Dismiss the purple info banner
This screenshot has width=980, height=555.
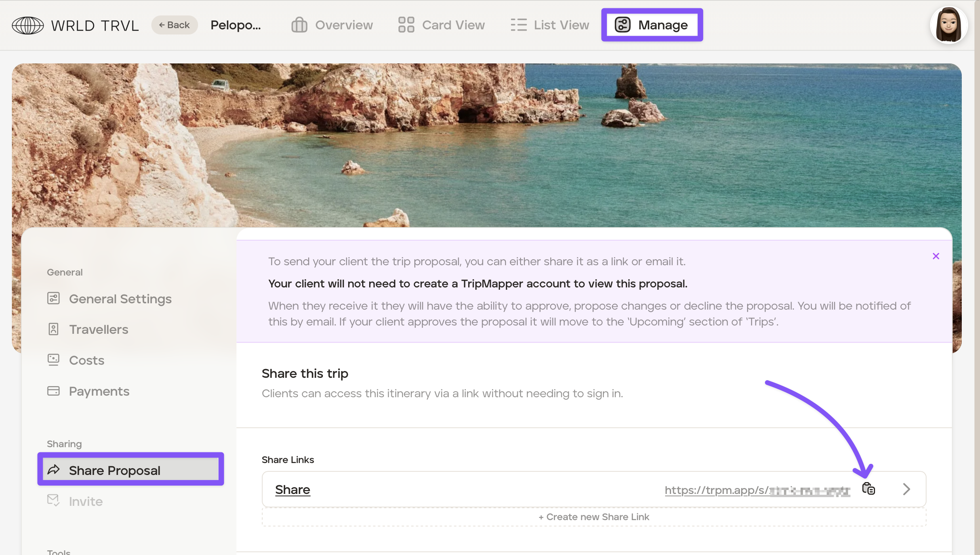(x=936, y=256)
